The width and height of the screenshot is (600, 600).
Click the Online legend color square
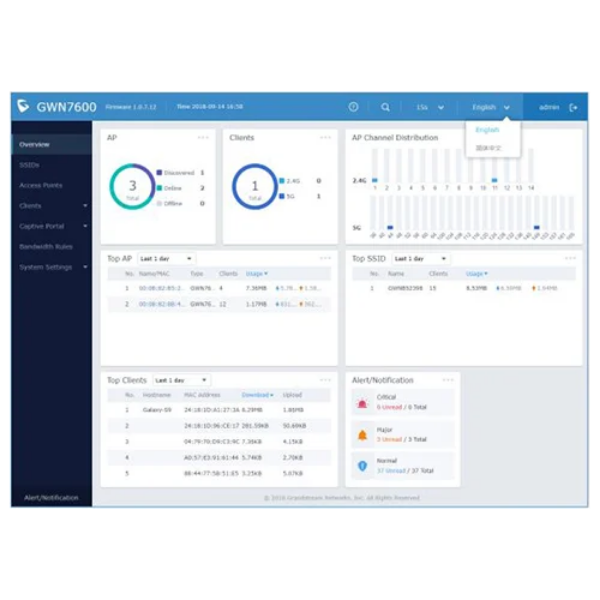159,188
